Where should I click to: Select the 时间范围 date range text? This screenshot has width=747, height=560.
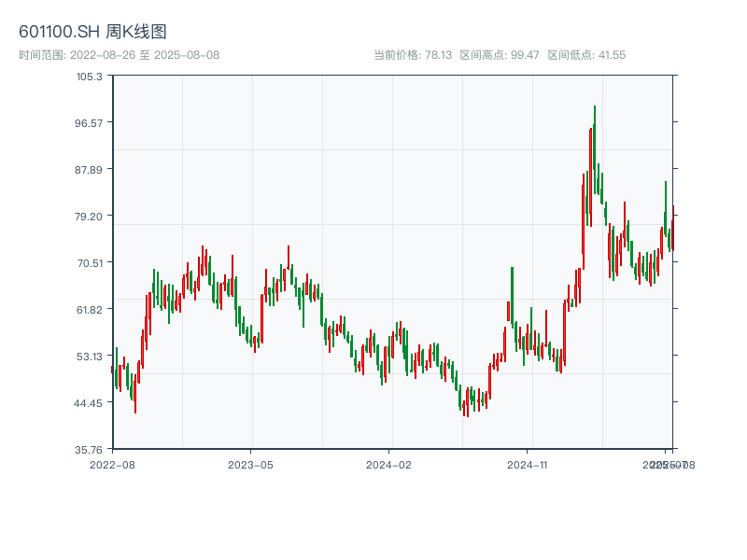pos(120,55)
